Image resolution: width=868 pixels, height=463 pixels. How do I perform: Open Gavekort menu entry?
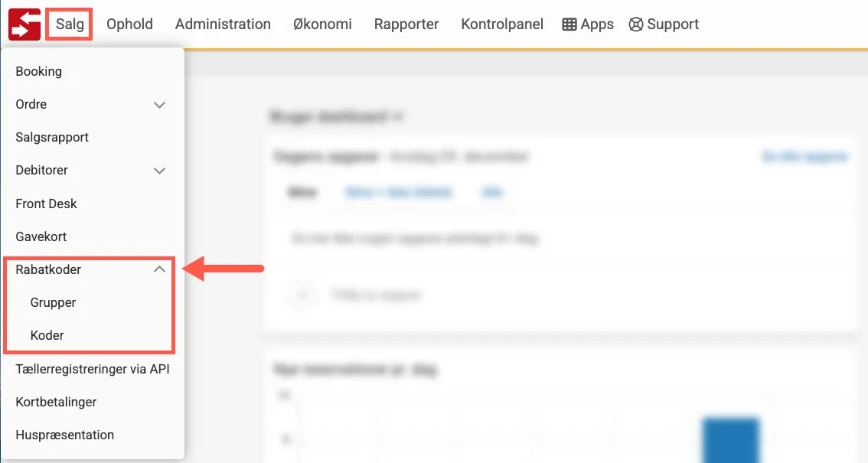41,236
